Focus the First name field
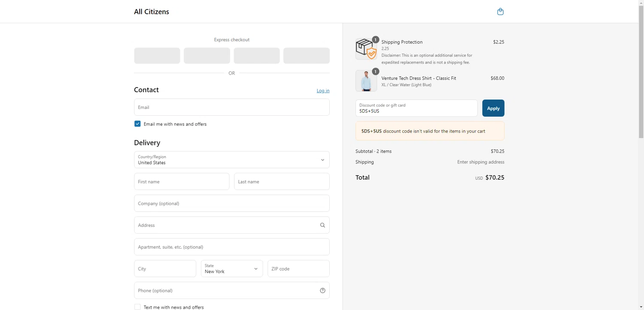This screenshot has height=310, width=644. pos(182,181)
